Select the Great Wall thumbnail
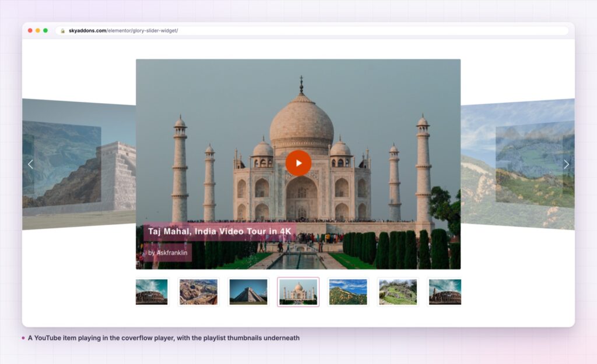 348,292
